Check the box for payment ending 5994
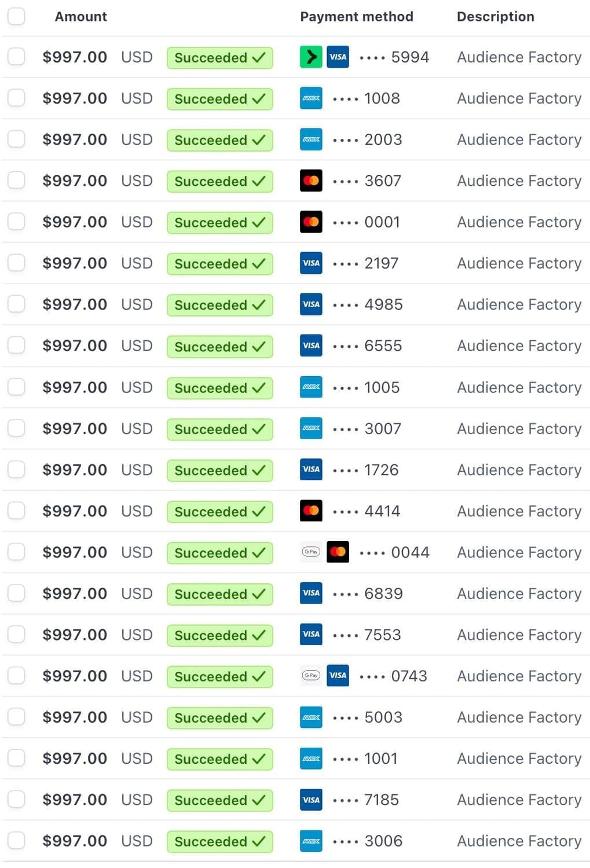 click(16, 57)
